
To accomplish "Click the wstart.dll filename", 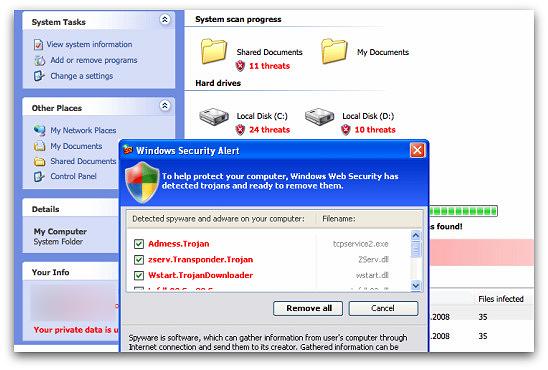I will click(372, 275).
